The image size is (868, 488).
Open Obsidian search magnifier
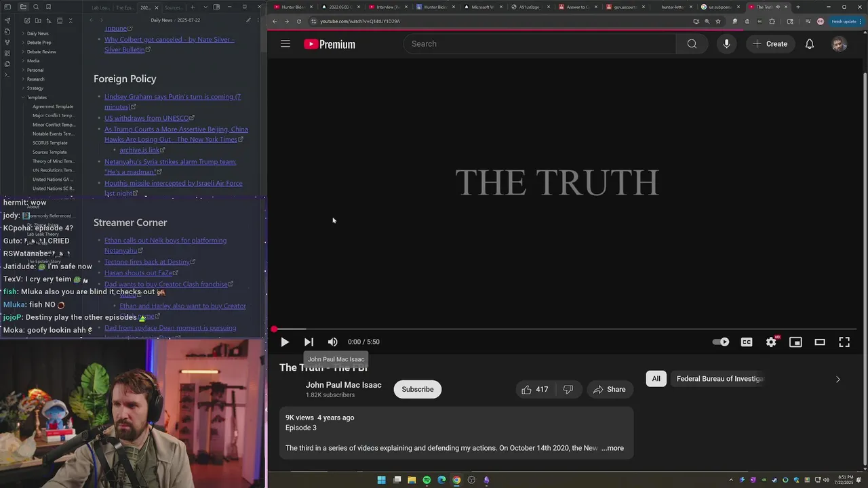coord(36,7)
